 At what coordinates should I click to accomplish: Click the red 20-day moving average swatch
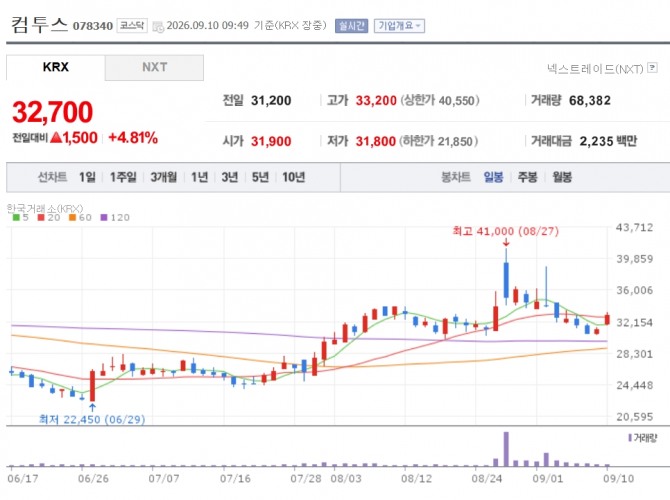pos(41,218)
